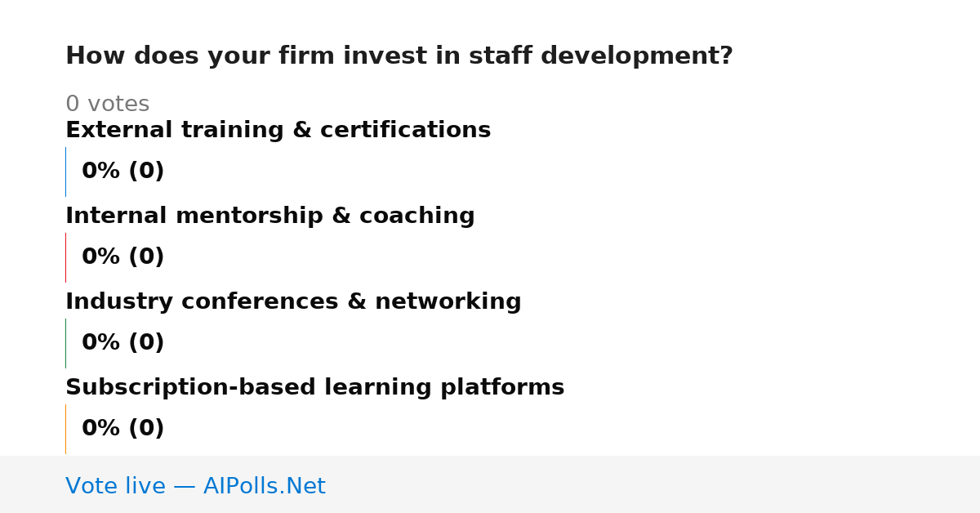Select Internal mentorship & coaching option
Image resolution: width=980 pixels, height=513 pixels.
point(269,216)
